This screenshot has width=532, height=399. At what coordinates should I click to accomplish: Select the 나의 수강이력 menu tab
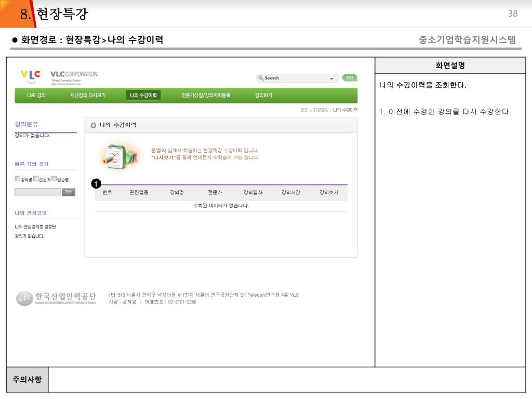(143, 96)
